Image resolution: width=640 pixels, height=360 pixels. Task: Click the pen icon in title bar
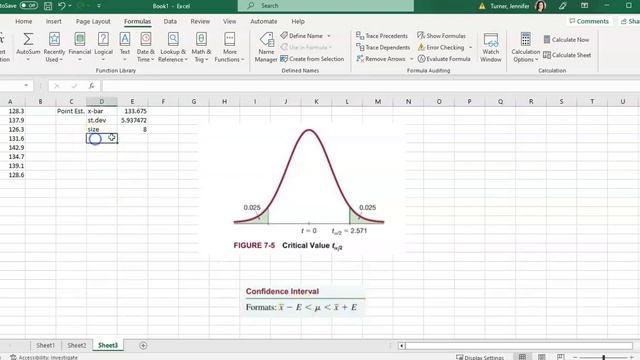(563, 6)
